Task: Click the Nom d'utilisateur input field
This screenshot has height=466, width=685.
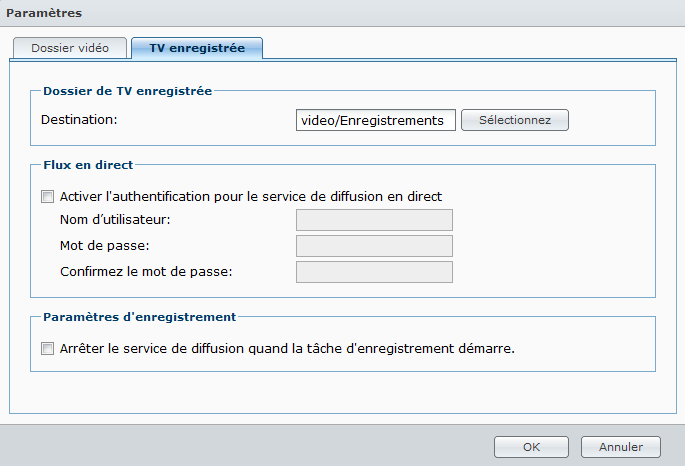Action: point(374,220)
